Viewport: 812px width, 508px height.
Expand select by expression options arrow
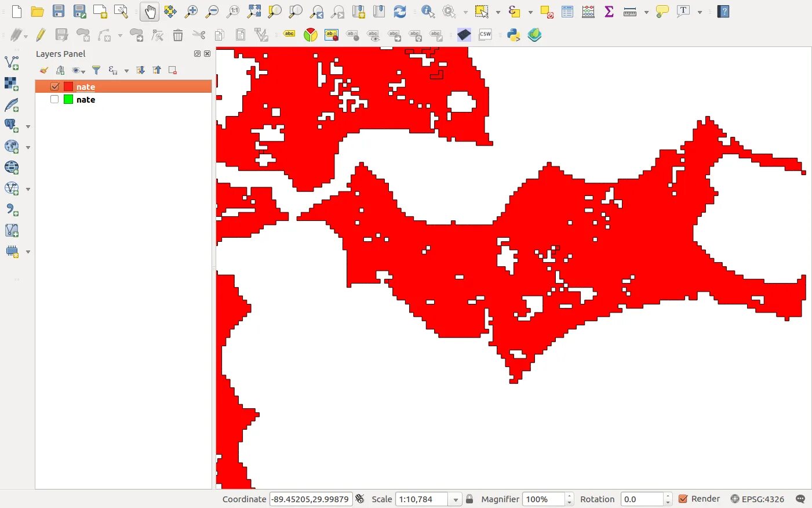tap(530, 12)
